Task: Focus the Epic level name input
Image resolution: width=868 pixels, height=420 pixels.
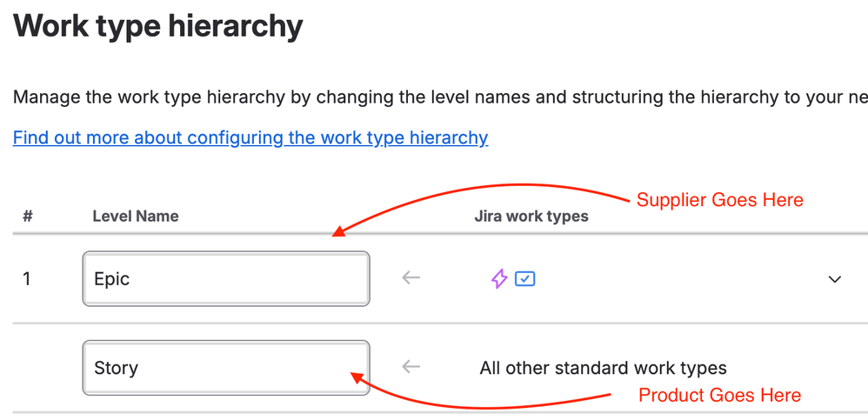Action: (x=226, y=278)
